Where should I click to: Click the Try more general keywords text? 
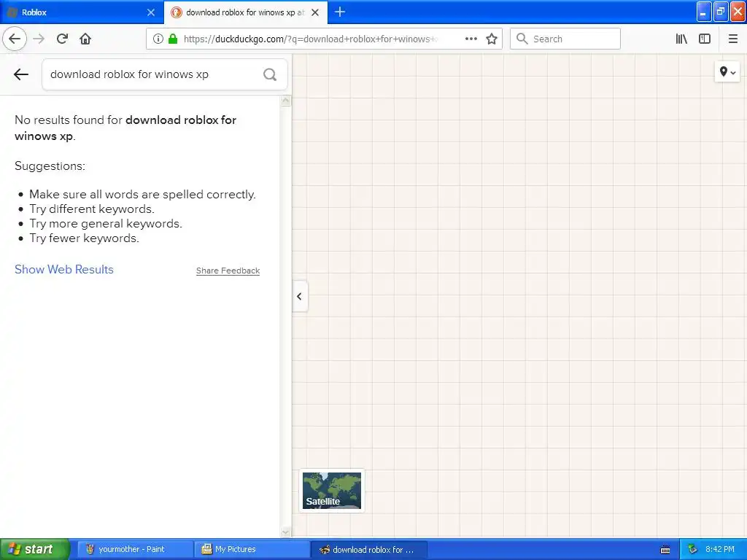(x=106, y=224)
